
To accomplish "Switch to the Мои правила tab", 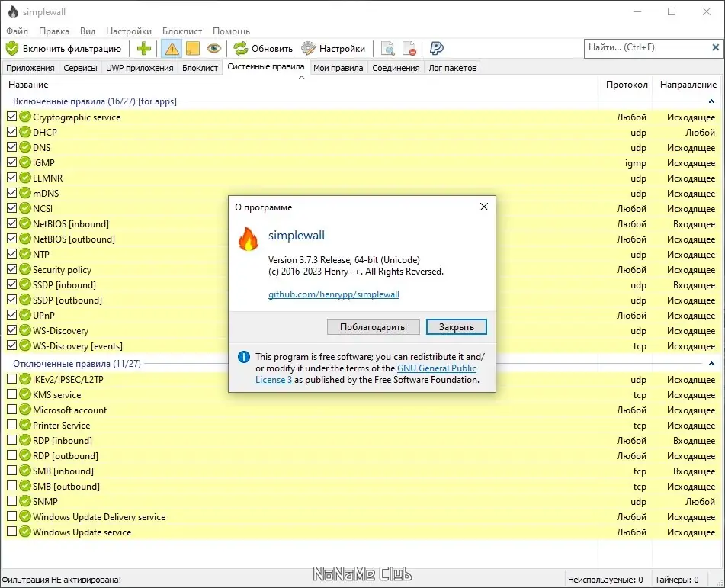I will click(x=338, y=68).
